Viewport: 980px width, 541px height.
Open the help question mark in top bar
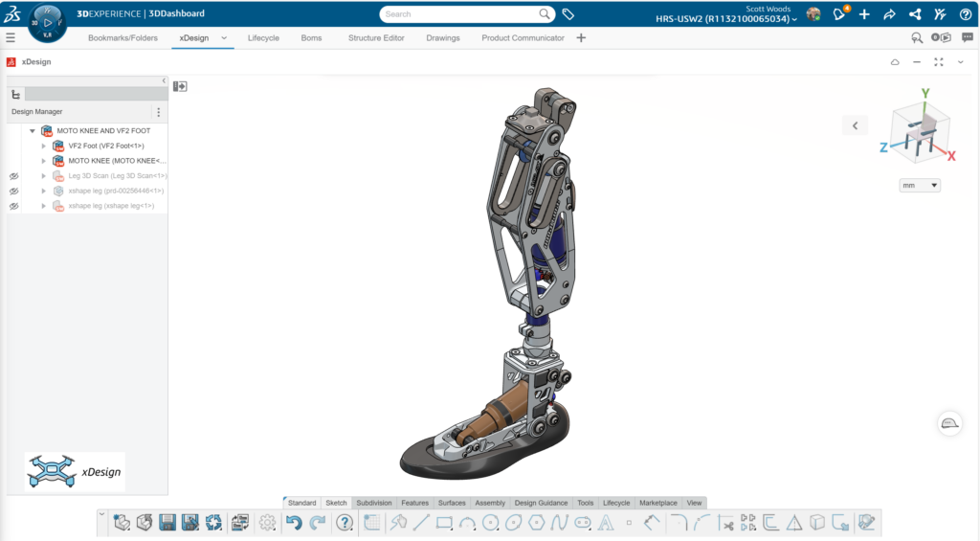(966, 13)
